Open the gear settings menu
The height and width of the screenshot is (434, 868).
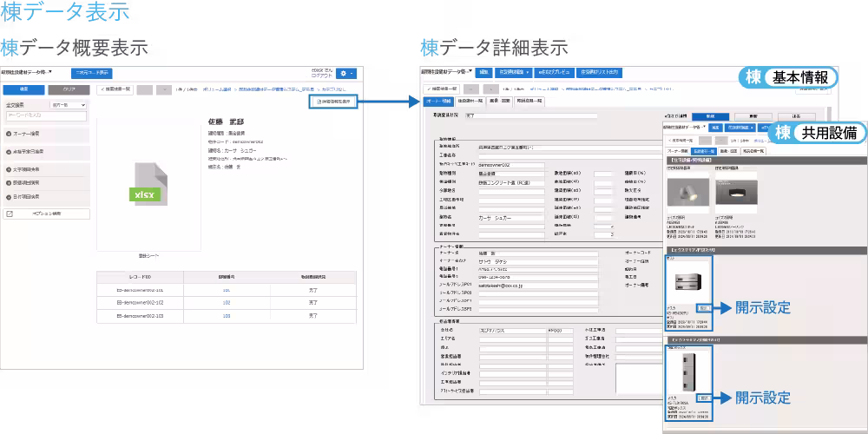click(x=347, y=75)
